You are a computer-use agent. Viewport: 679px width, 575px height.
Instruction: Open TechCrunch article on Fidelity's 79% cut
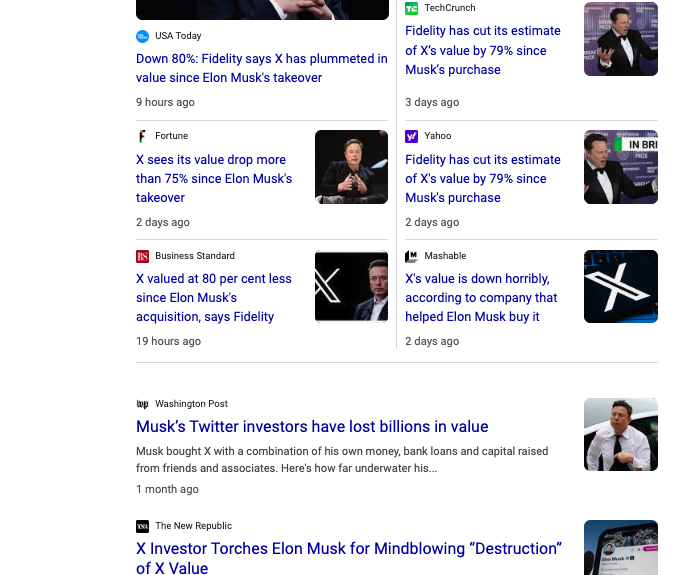482,50
